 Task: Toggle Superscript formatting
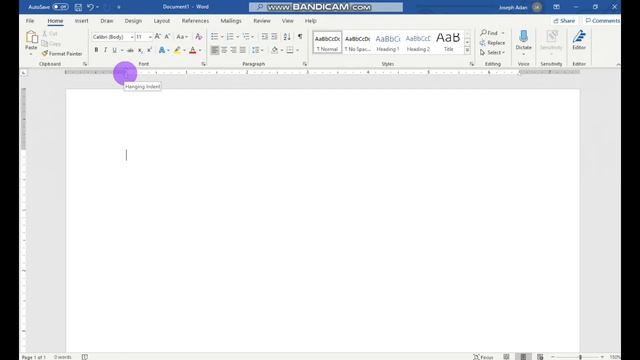coord(149,50)
